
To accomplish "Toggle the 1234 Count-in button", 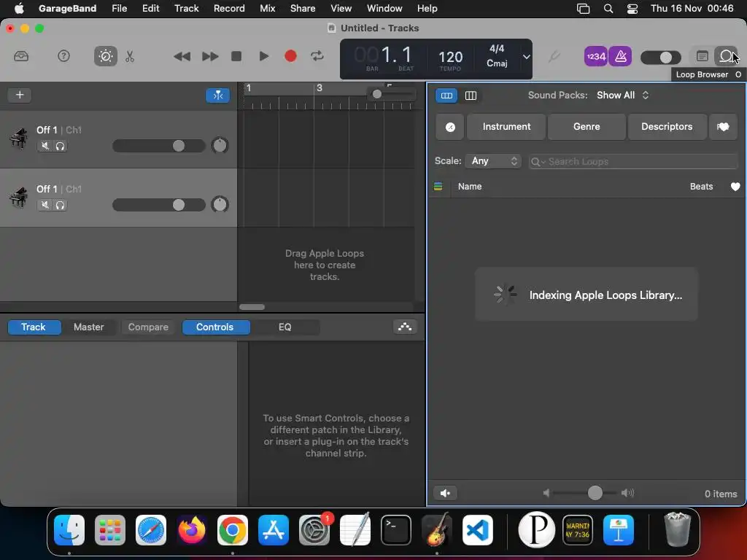I will pos(595,56).
